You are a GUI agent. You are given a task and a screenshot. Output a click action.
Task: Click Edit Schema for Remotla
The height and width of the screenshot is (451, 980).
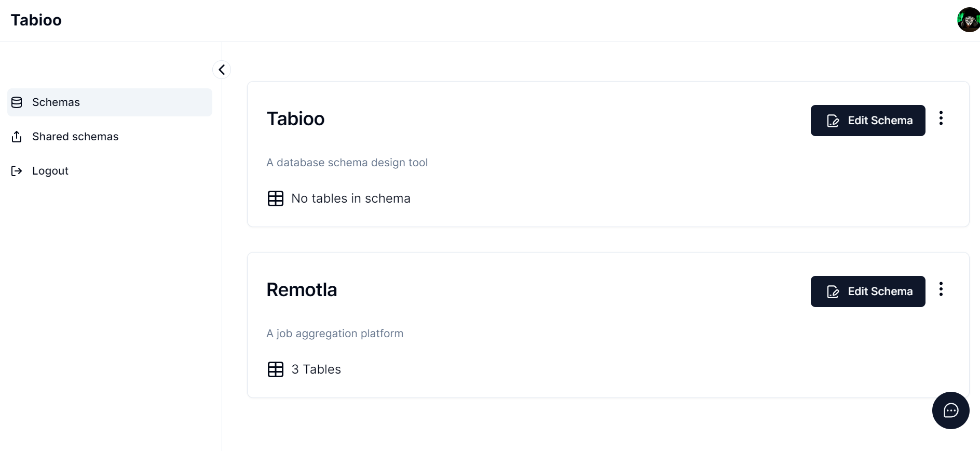tap(868, 291)
